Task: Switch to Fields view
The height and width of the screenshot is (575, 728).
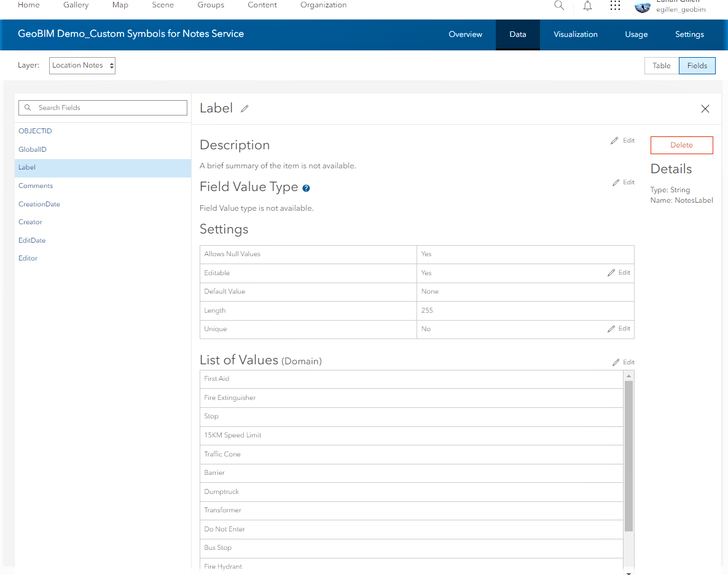Action: [697, 66]
